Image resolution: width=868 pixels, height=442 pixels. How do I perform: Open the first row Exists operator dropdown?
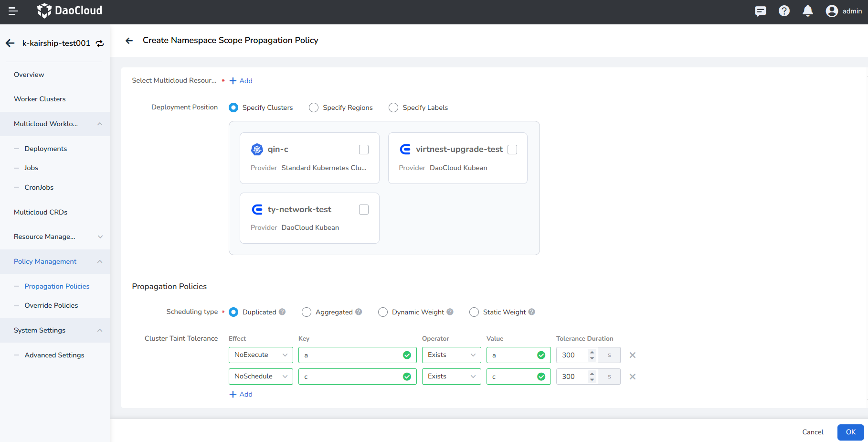tap(451, 355)
